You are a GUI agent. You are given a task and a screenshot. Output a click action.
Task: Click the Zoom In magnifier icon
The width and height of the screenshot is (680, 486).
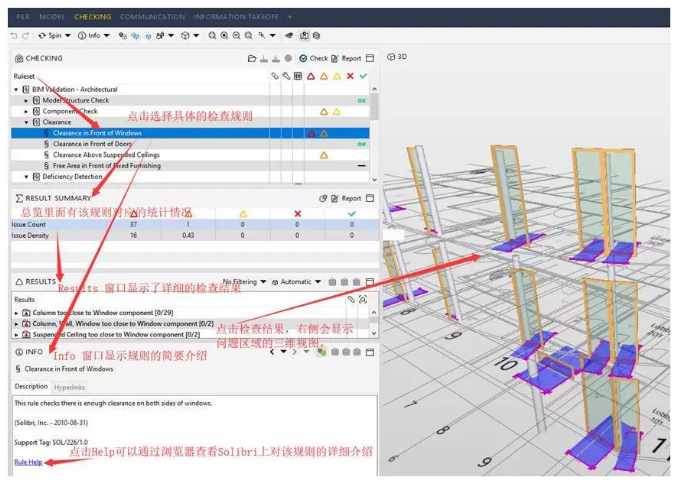point(224,36)
